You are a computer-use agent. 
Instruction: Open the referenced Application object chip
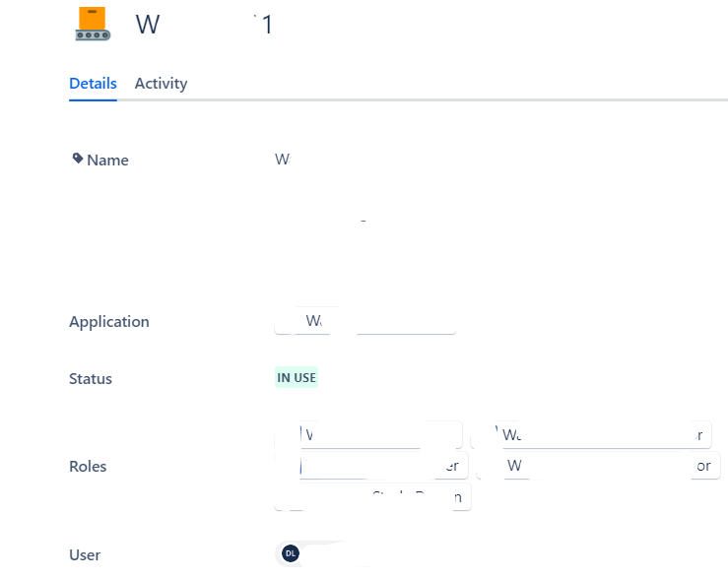click(364, 321)
